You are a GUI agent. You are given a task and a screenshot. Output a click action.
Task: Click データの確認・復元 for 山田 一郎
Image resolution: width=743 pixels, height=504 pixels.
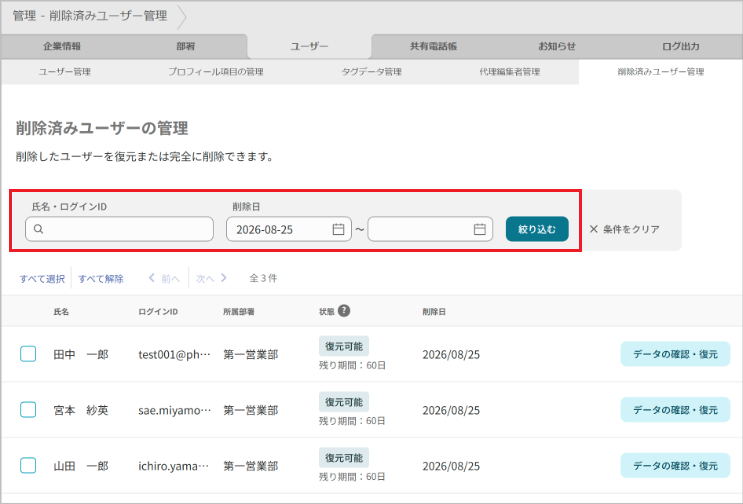click(x=675, y=466)
